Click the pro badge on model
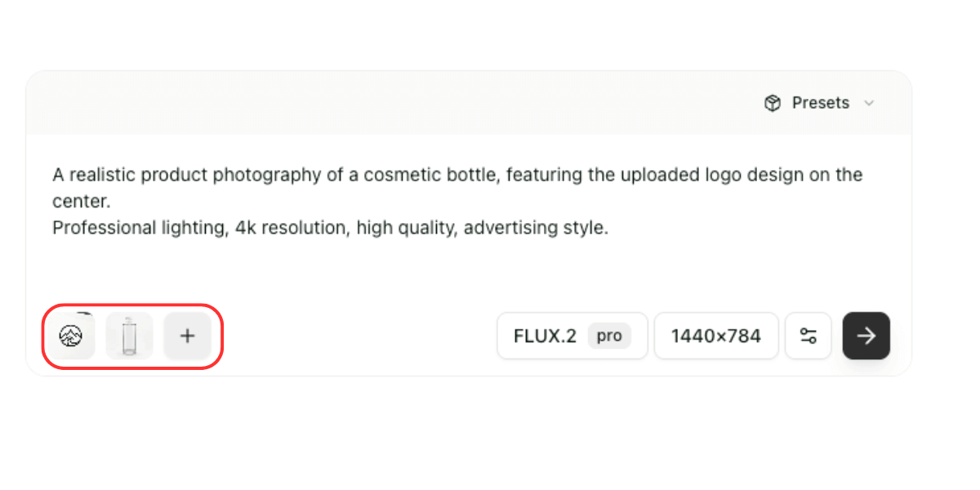The width and height of the screenshot is (980, 490). click(x=609, y=336)
